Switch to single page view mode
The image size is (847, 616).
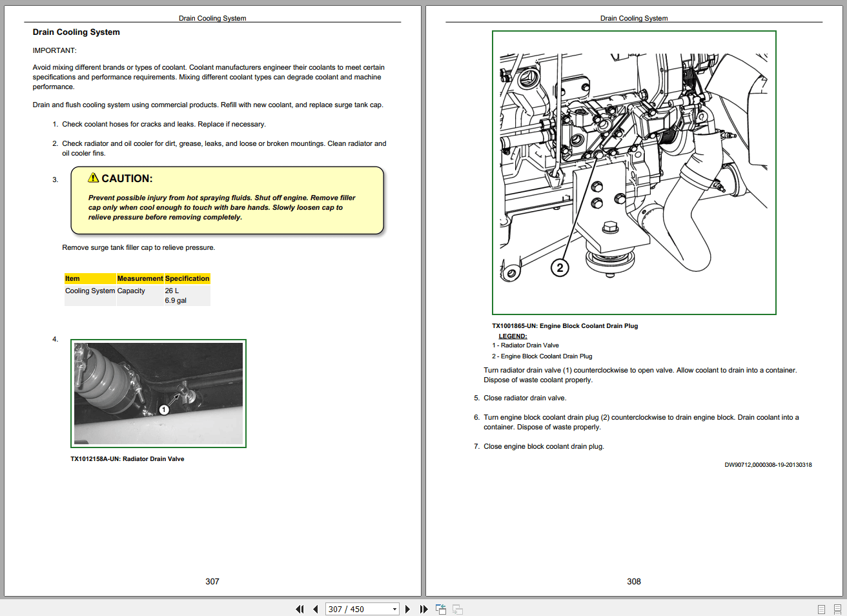(821, 609)
